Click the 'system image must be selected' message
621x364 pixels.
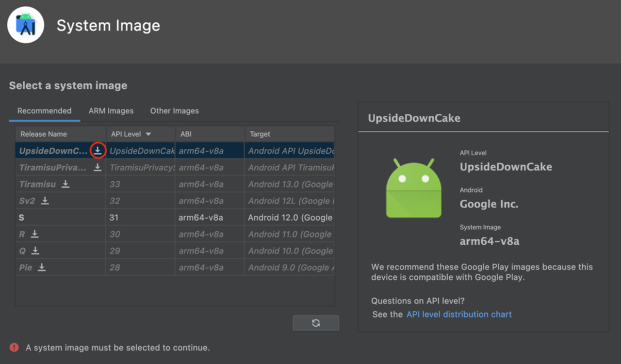[118, 348]
